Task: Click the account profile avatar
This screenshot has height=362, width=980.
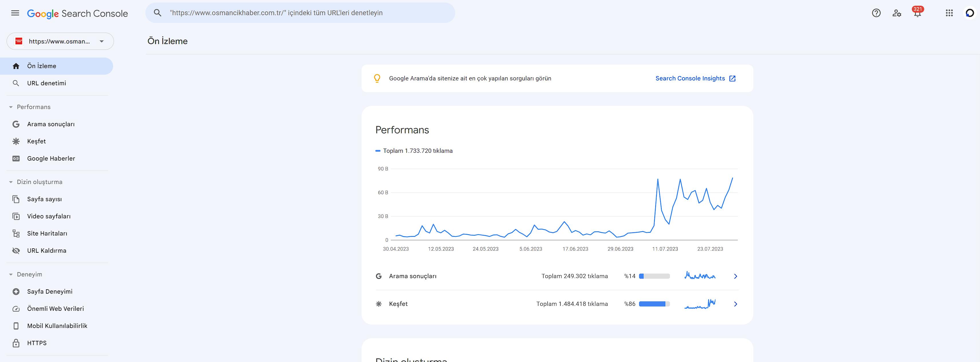Action: [x=969, y=13]
